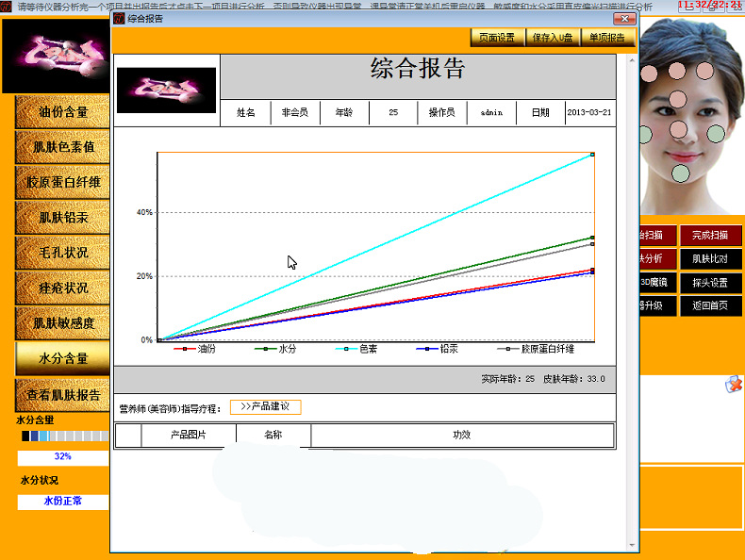Click the logo image in report header
The width and height of the screenshot is (745, 560).
click(166, 91)
